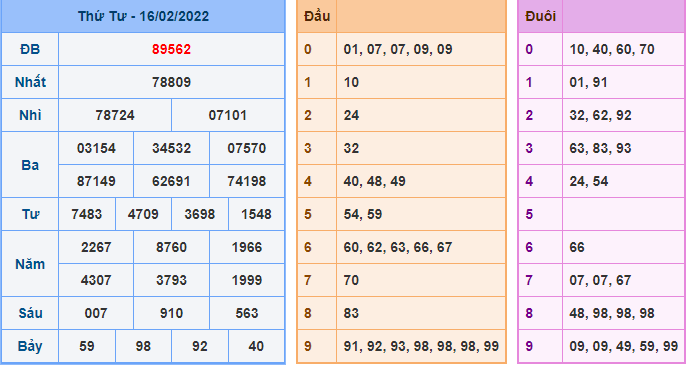686x365 pixels.
Task: Select Đuôi row 0 values 10, 40, 60, 70
Action: (612, 49)
